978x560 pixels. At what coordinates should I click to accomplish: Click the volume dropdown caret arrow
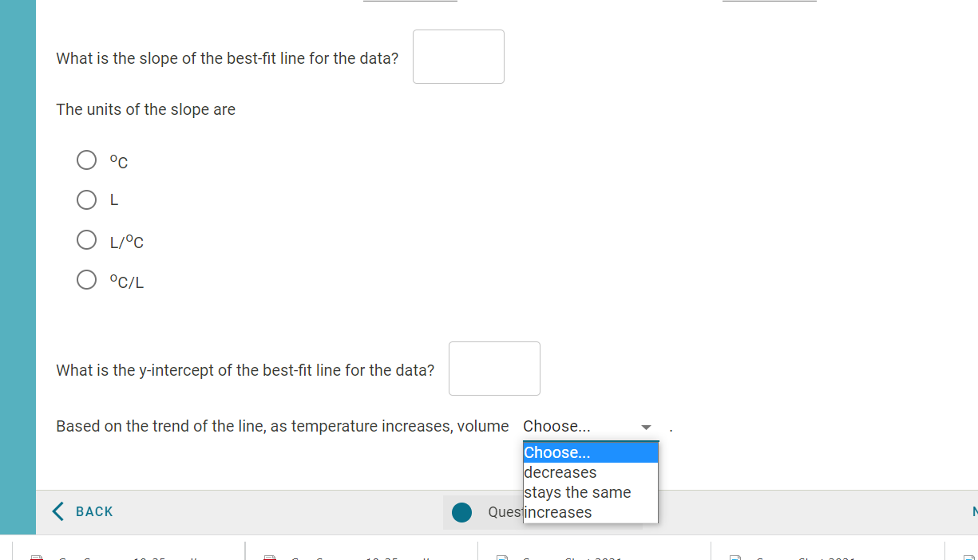coord(646,428)
